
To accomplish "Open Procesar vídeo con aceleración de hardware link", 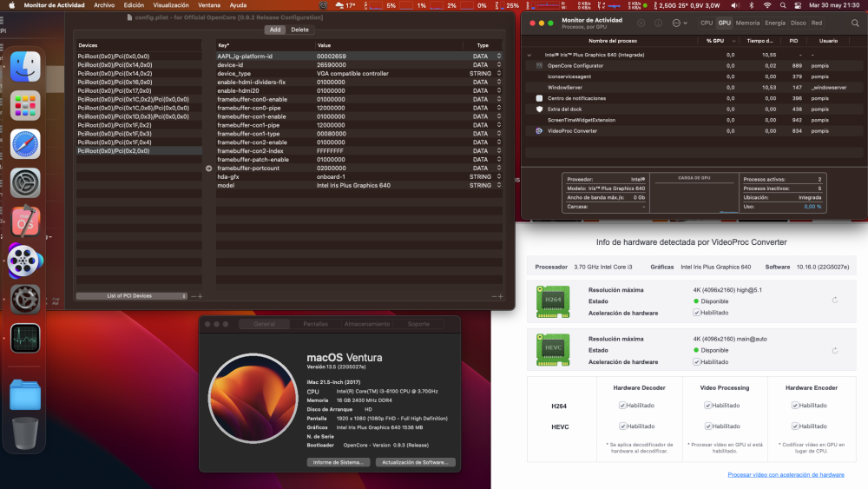I will (786, 474).
